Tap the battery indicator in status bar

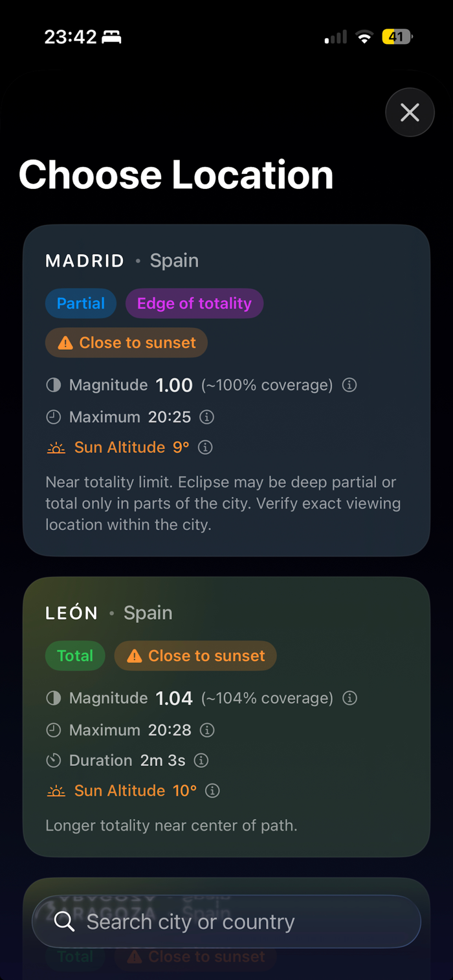pyautogui.click(x=397, y=37)
